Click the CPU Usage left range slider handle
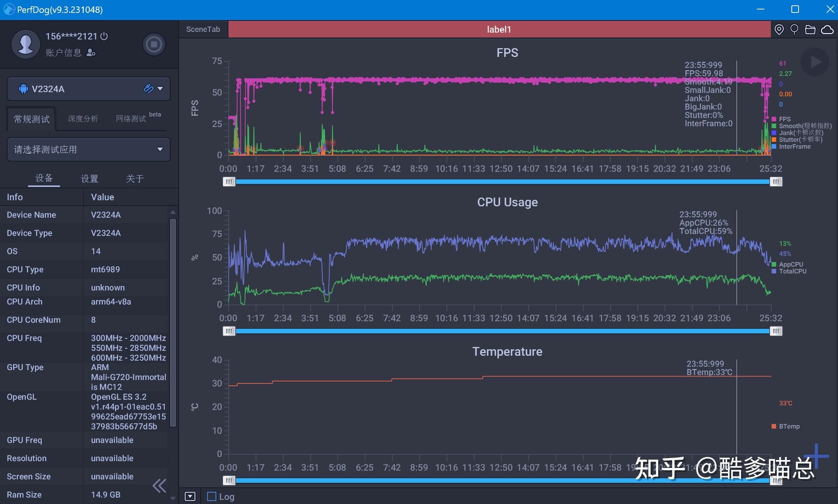The width and height of the screenshot is (838, 504). [x=229, y=331]
